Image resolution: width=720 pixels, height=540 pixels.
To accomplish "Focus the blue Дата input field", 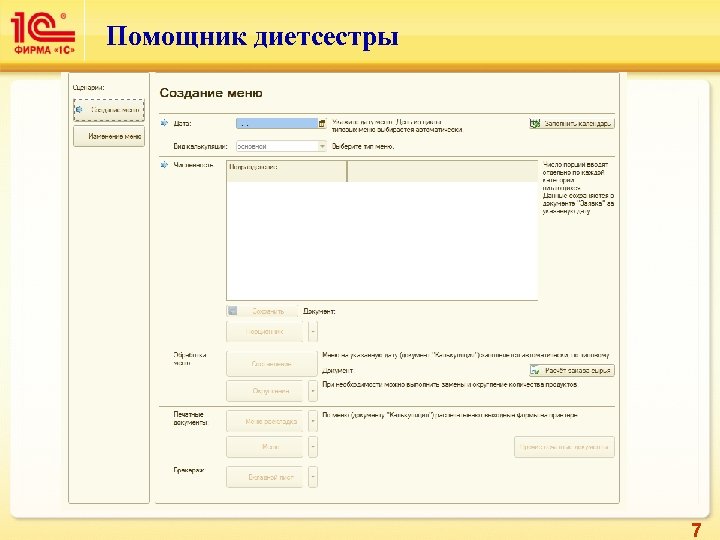I will point(277,123).
